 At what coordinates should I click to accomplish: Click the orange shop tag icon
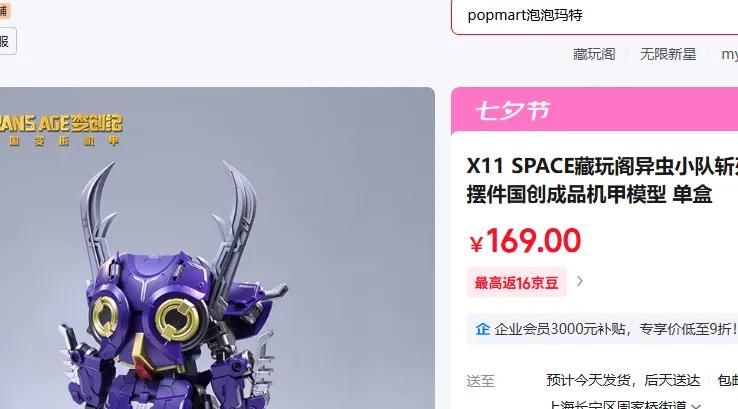point(5,10)
